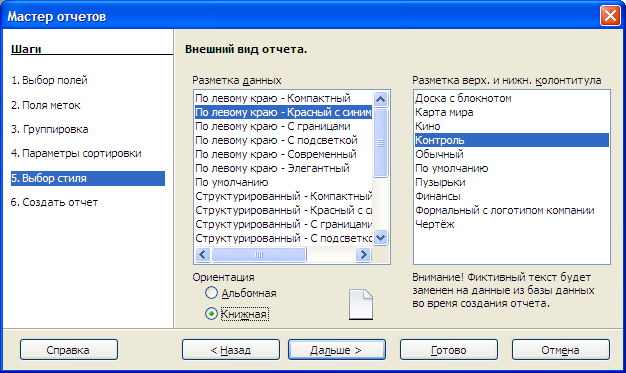Image resolution: width=626 pixels, height=373 pixels.
Task: Click the horizontal scrollbar thumb of layouts list
Action: pos(259,254)
